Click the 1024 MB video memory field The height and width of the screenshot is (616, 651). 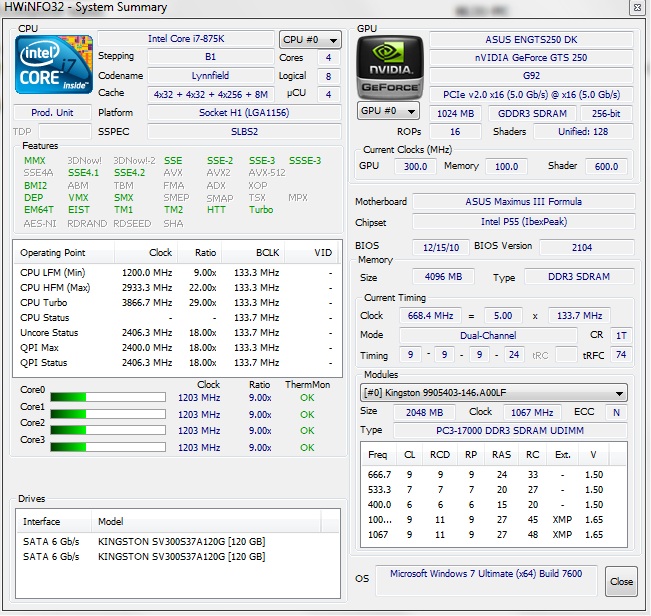coord(455,113)
